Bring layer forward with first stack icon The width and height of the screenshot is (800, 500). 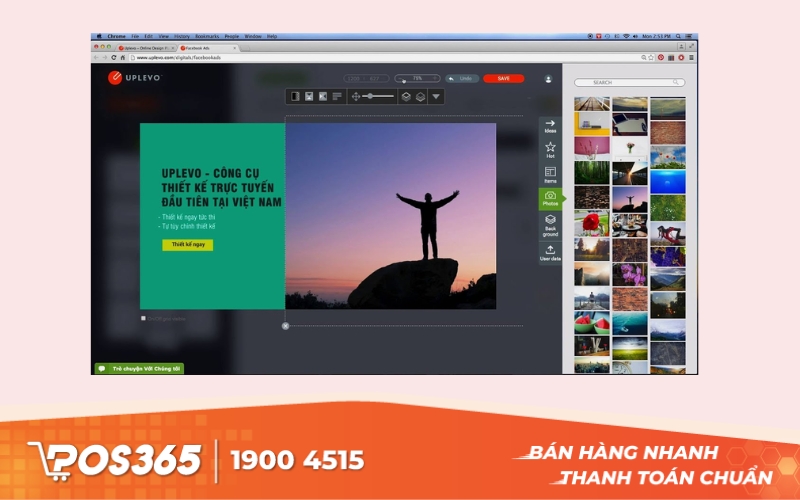pos(406,96)
